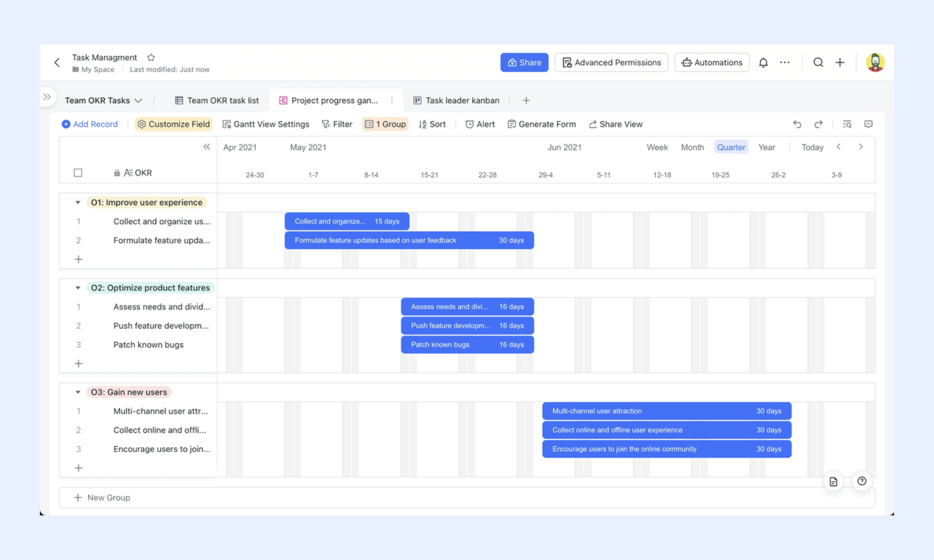Jump to Today in the timeline

pyautogui.click(x=812, y=147)
